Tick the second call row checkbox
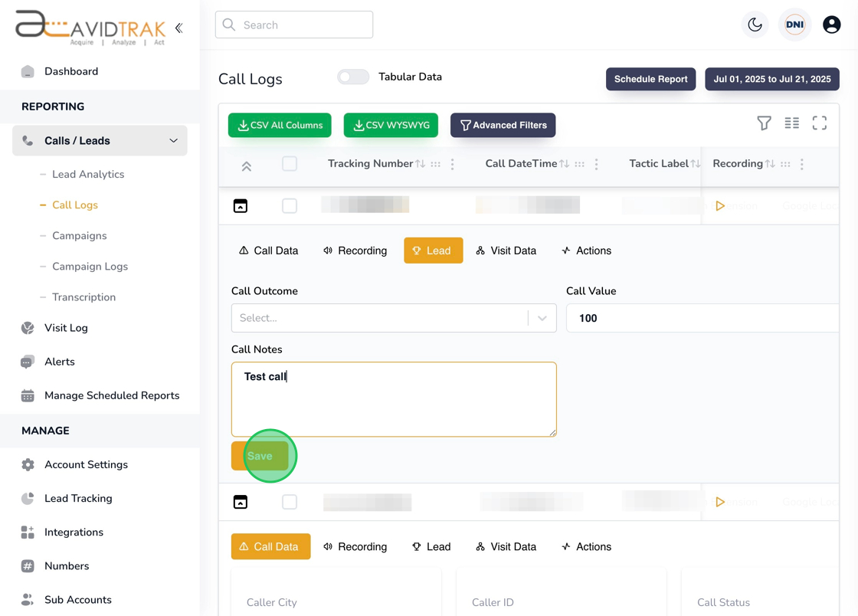The image size is (858, 616). (290, 502)
